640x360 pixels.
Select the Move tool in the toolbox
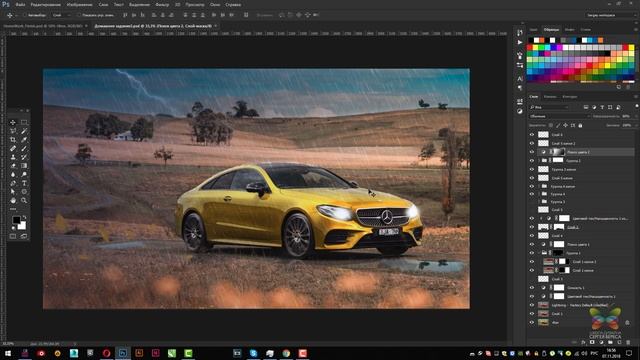[13, 122]
